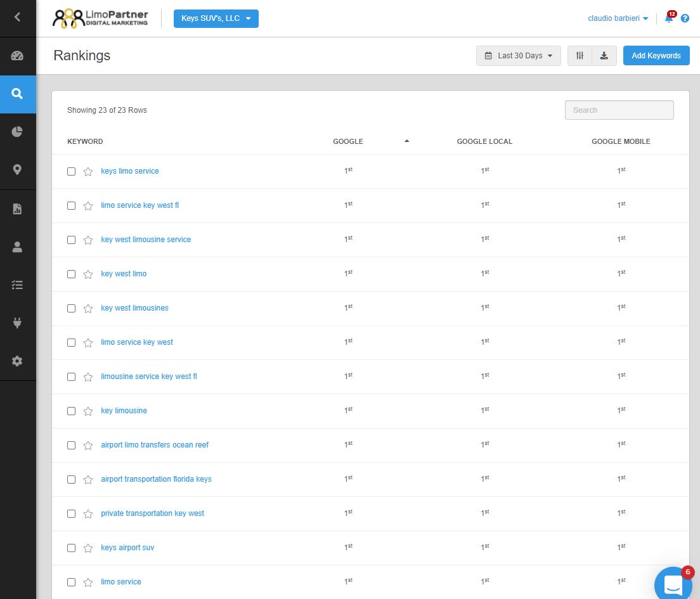This screenshot has width=700, height=599.
Task: Sort by GOOGLE column header
Action: click(347, 141)
